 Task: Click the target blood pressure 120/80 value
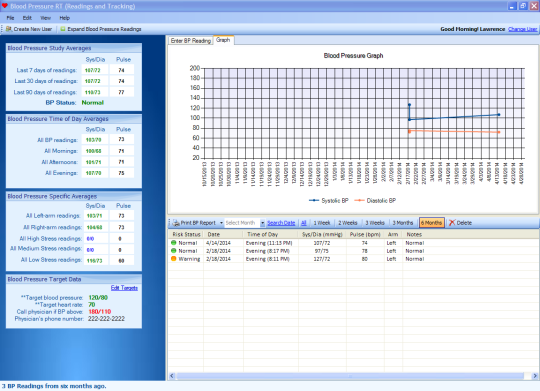[x=98, y=297]
